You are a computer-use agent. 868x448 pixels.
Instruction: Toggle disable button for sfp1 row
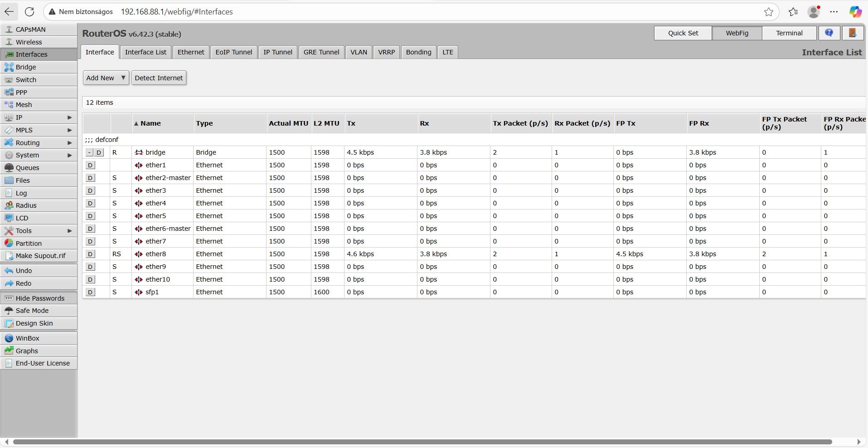click(x=90, y=292)
